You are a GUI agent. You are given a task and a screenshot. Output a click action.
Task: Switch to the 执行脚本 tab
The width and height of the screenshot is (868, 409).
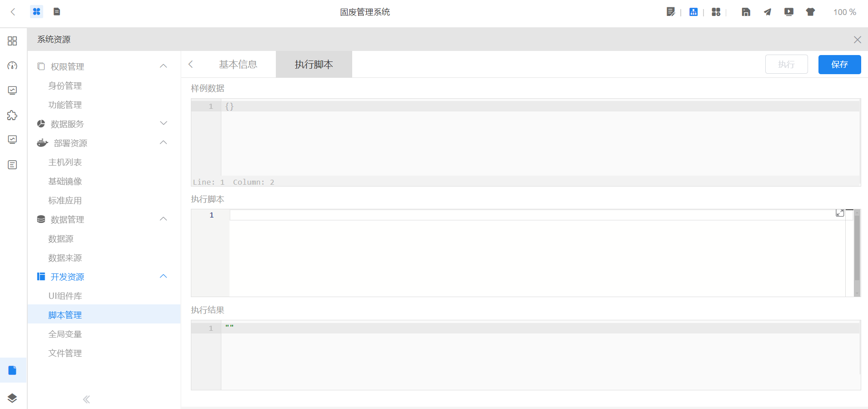coord(314,64)
